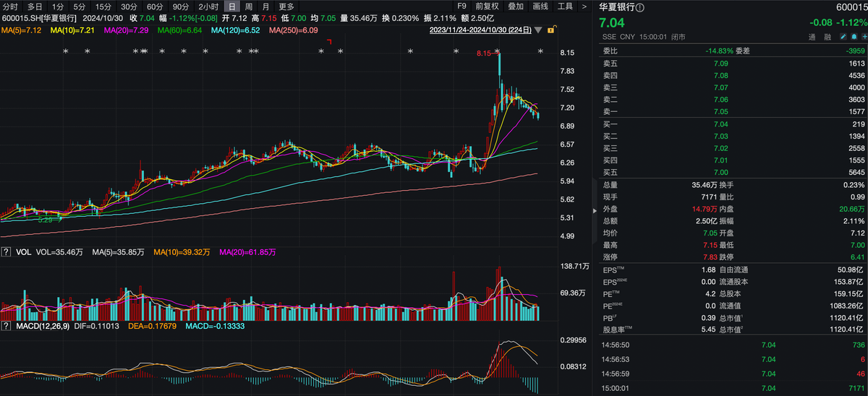The image size is (868, 396).
Task: Click the 叠加 overlay button
Action: coord(516,6)
